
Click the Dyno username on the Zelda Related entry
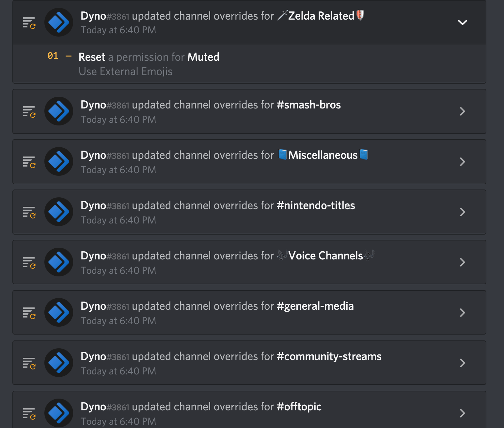pos(93,16)
